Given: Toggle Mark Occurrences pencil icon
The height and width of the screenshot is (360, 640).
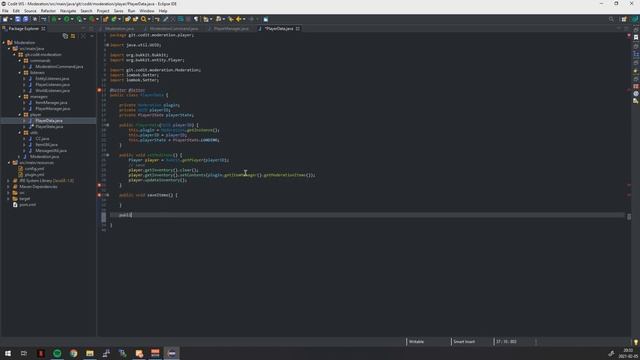Looking at the screenshot, I should [165, 19].
